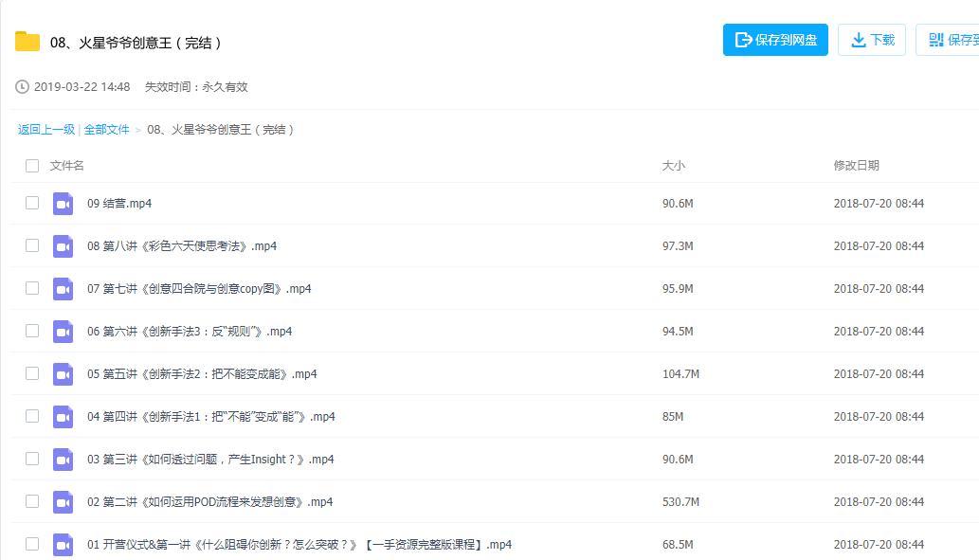This screenshot has height=560, width=979.
Task: Click video icon for 06 第六讲 file
Action: 63,332
